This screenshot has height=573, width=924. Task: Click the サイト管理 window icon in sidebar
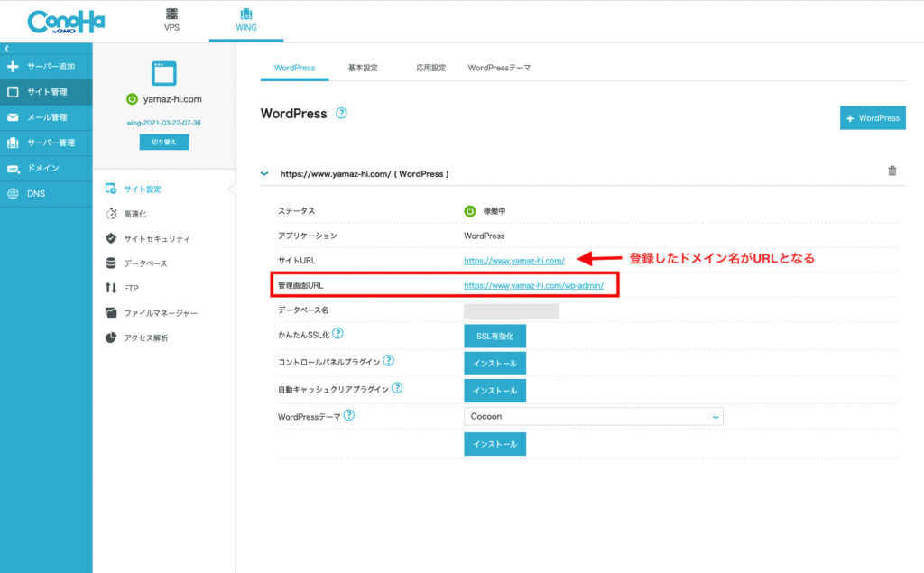[13, 92]
